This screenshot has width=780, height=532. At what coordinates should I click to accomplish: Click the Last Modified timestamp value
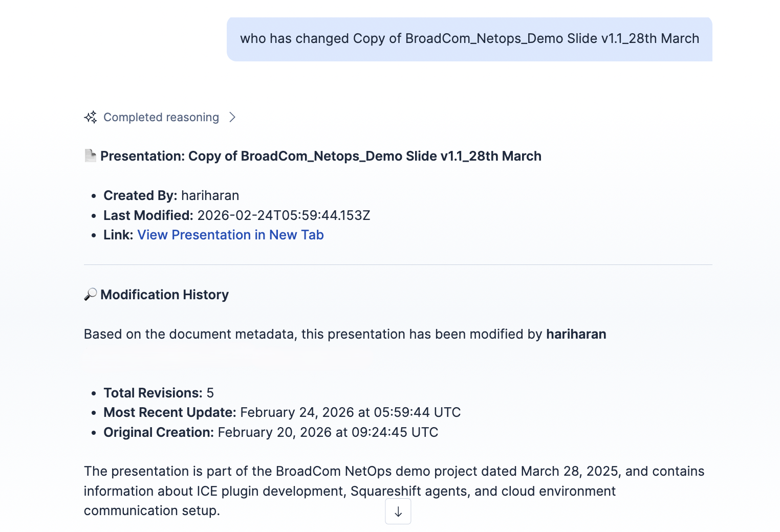click(284, 215)
